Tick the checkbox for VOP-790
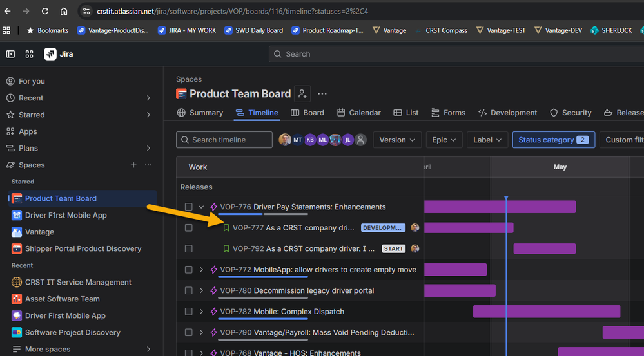The height and width of the screenshot is (356, 644). (188, 332)
